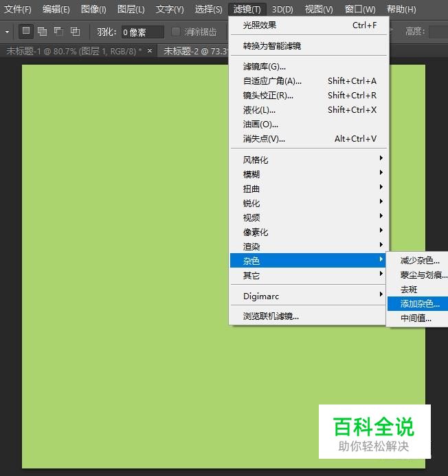Screen dimensions: 448x476
Task: Expand the 其它 submenu
Action: pos(308,275)
